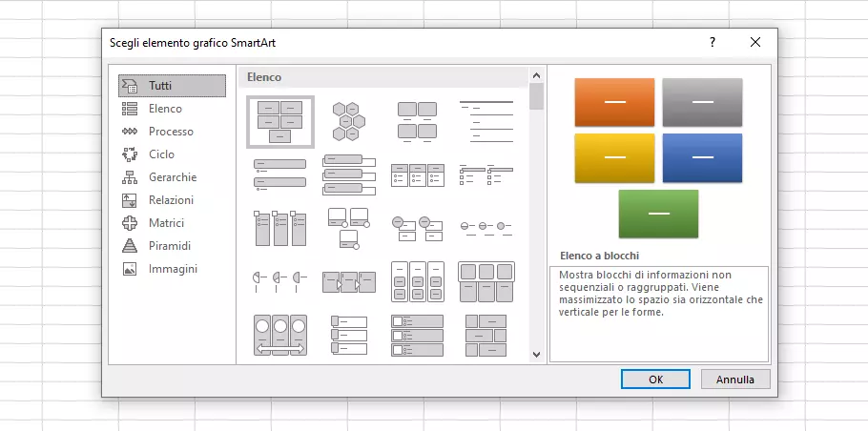The image size is (868, 431).
Task: Switch to the Relazioni category
Action: (172, 200)
